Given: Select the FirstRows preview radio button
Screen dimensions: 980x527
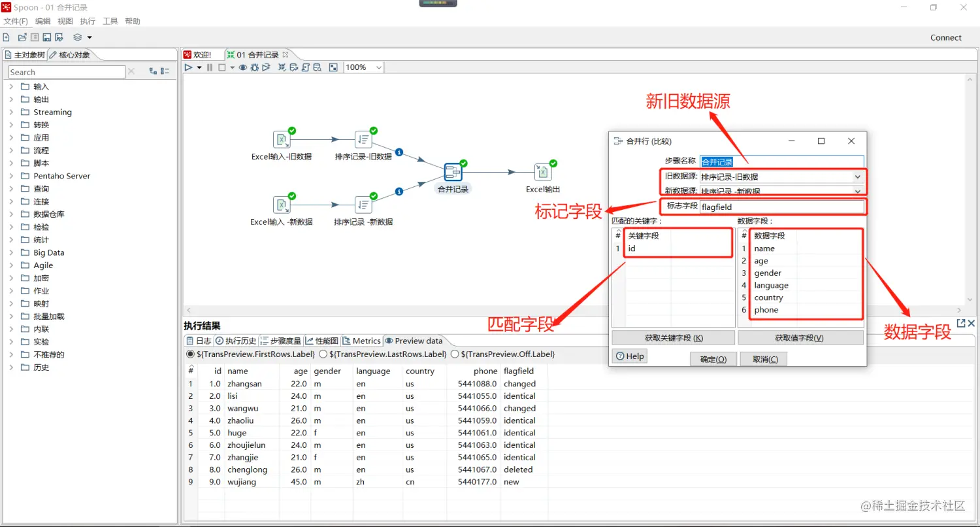Looking at the screenshot, I should (191, 354).
